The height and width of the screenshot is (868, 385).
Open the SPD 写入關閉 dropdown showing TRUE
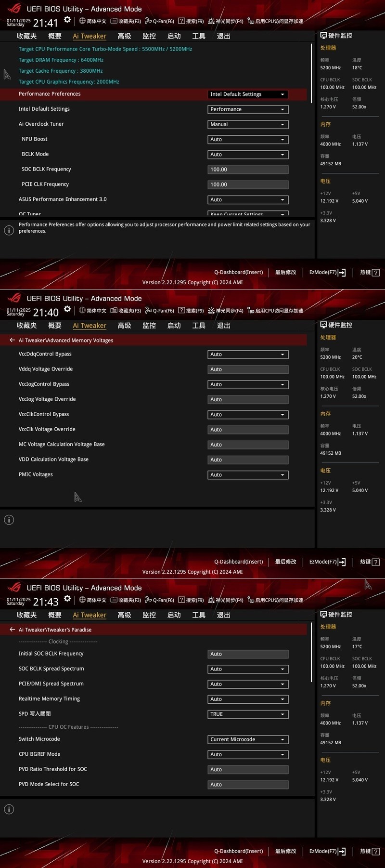pos(248,714)
